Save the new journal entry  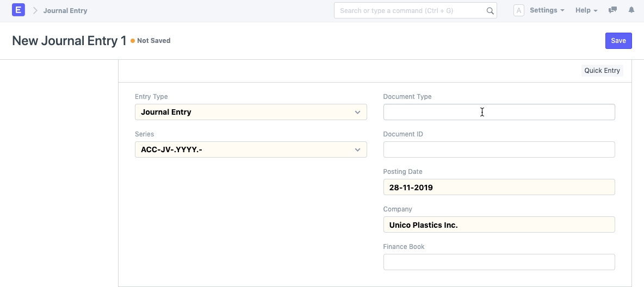tap(618, 41)
